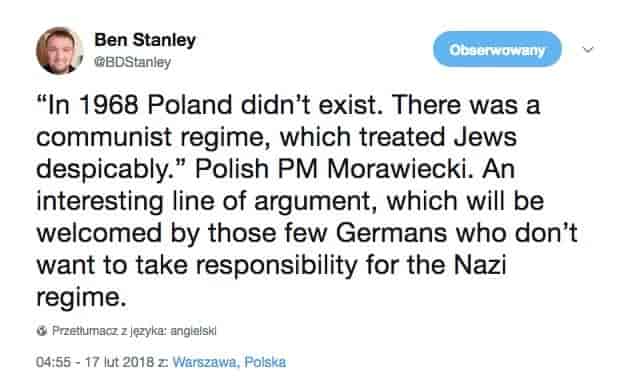Open Ben Stanley's profile picture
The image size is (630, 379).
(x=59, y=51)
